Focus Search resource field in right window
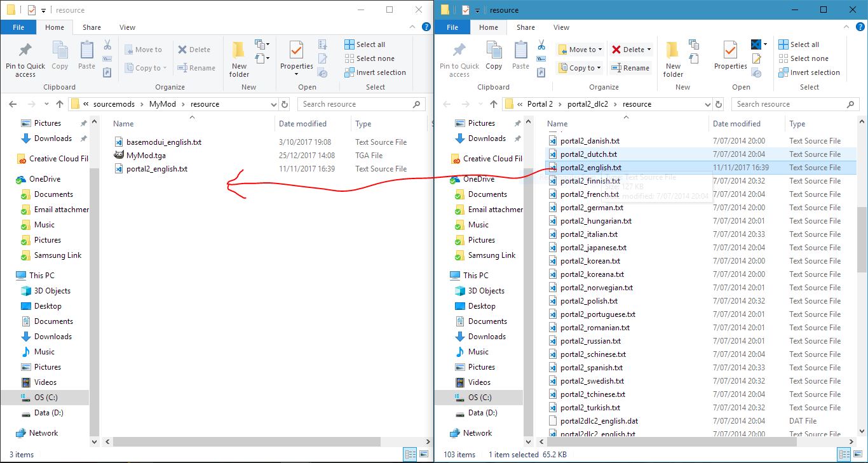 [796, 104]
